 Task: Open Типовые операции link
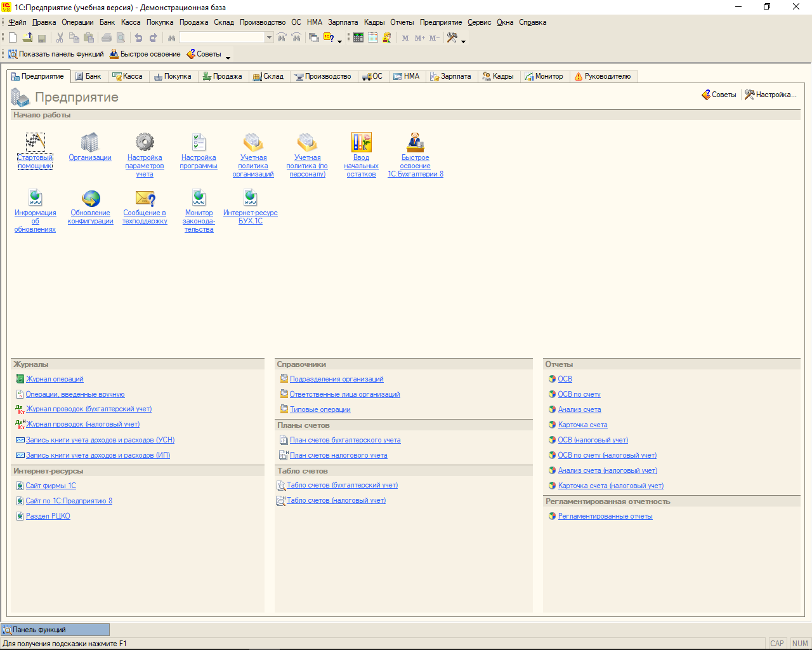coord(320,409)
